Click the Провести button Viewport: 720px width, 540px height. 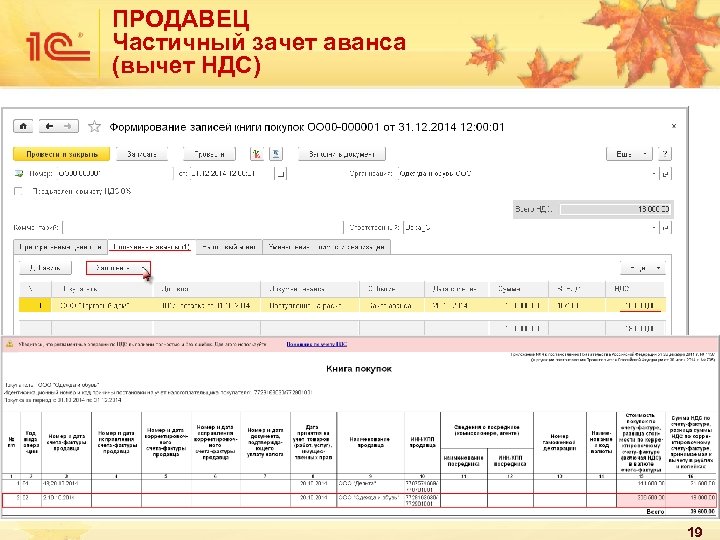209,154
